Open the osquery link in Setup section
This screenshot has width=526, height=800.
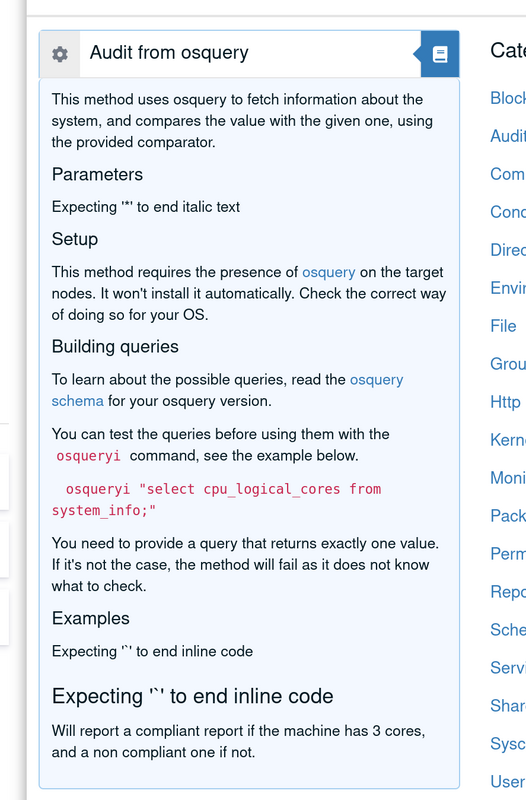pos(329,272)
